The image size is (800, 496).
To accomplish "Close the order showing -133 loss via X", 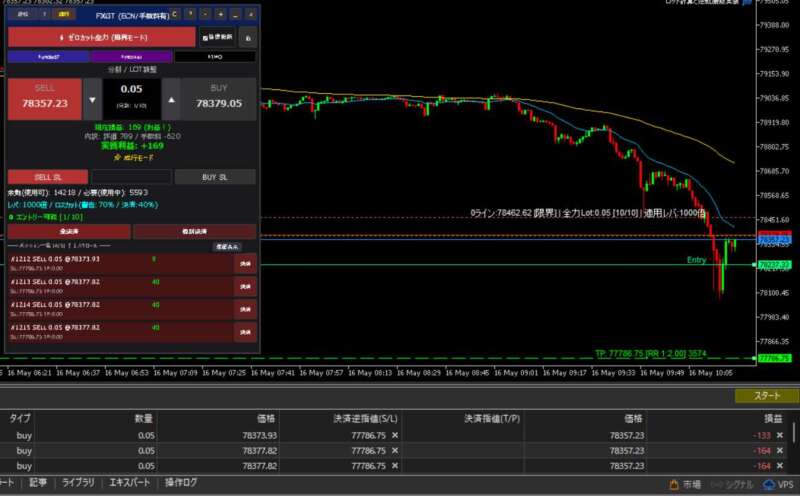I will click(780, 435).
